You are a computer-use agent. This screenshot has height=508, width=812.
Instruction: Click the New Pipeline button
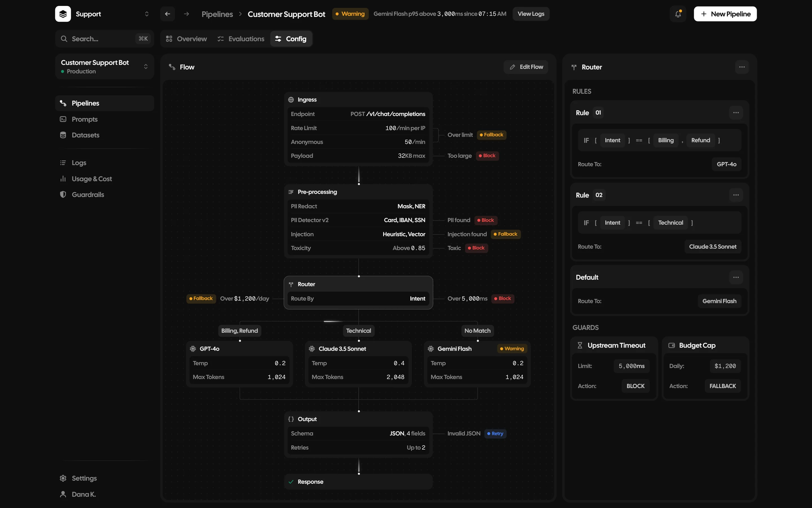pyautogui.click(x=725, y=14)
